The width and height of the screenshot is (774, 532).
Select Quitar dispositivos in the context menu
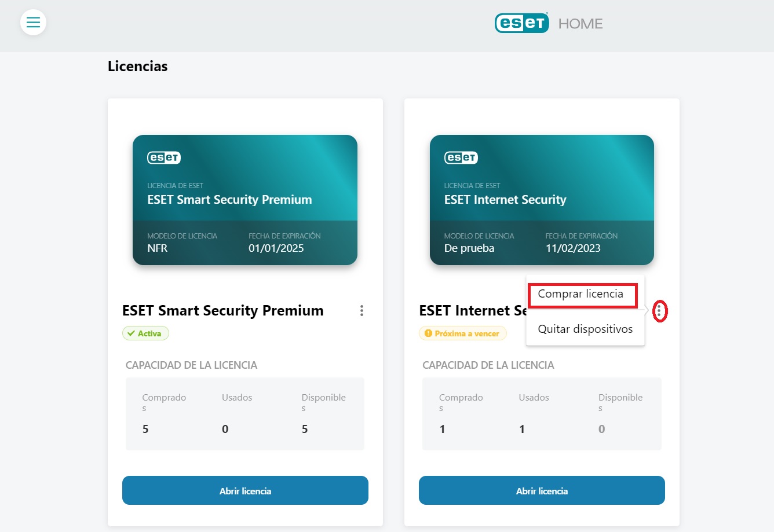click(x=585, y=329)
